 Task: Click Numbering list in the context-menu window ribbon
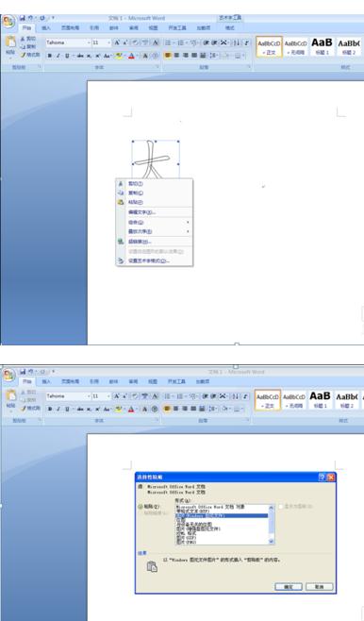pos(181,42)
